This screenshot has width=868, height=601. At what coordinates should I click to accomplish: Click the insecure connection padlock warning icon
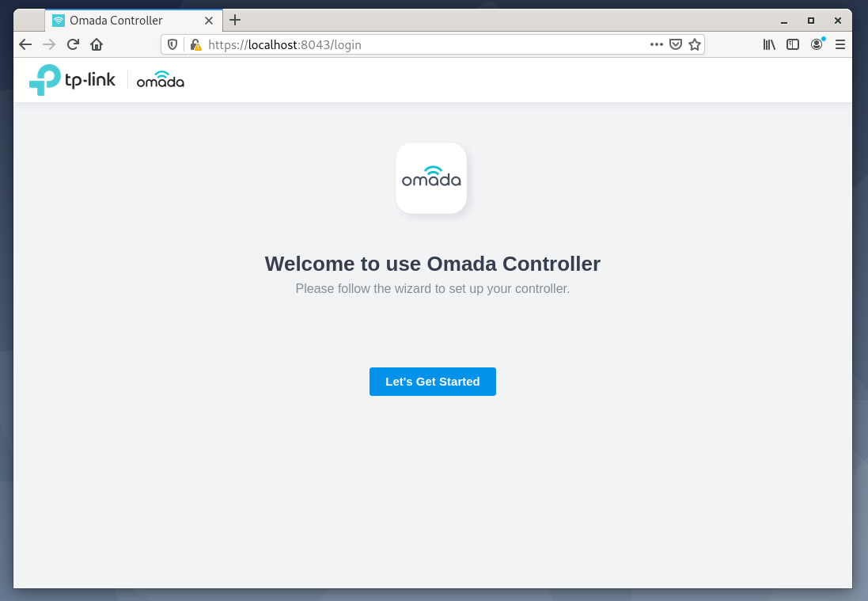[195, 45]
